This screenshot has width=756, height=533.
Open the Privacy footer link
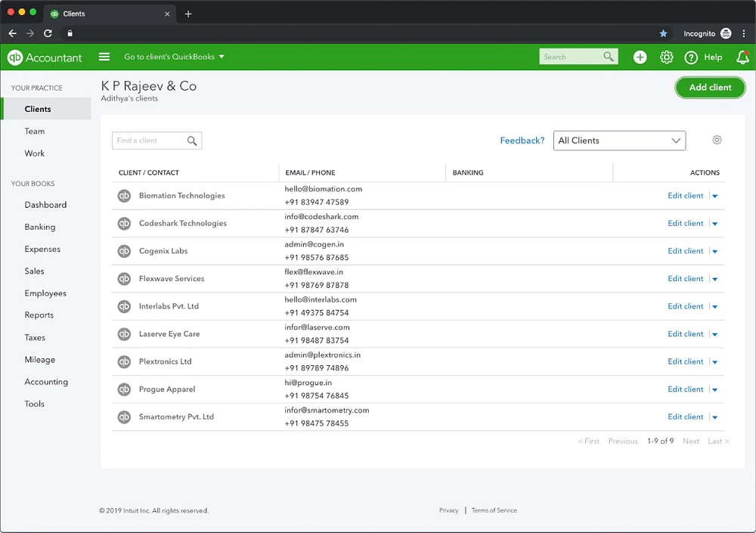click(448, 510)
